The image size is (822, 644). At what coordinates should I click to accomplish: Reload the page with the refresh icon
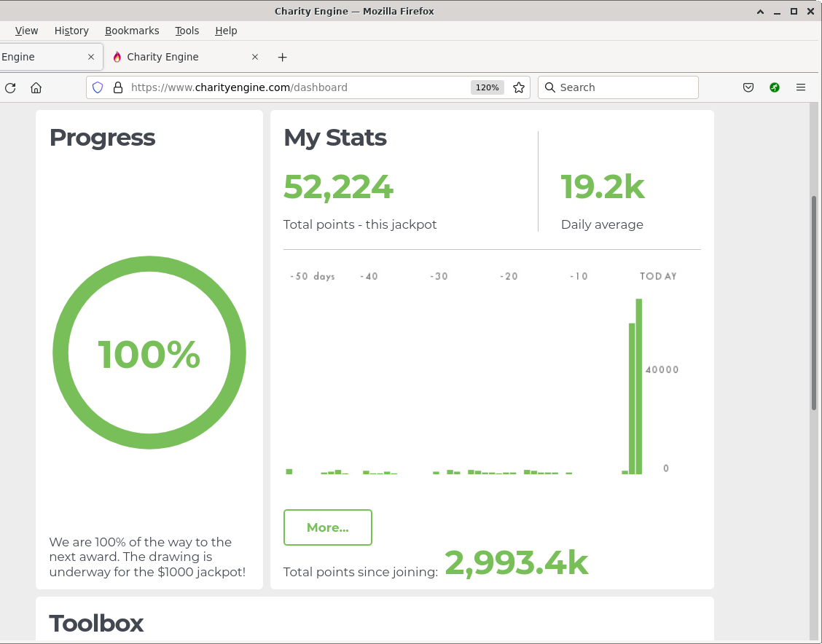click(10, 87)
